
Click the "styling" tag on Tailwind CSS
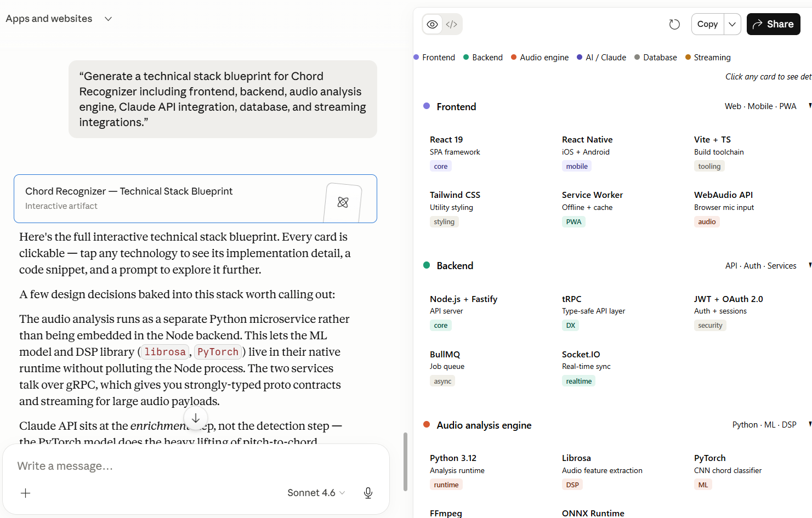click(x=444, y=222)
